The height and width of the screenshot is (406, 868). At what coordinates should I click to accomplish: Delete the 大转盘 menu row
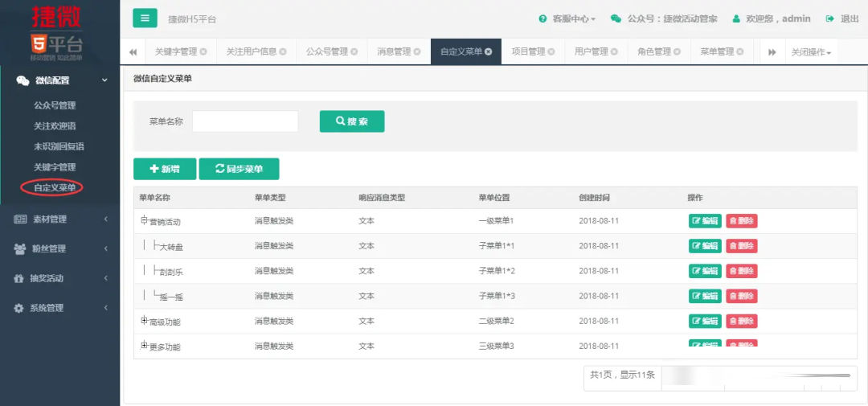tap(741, 246)
